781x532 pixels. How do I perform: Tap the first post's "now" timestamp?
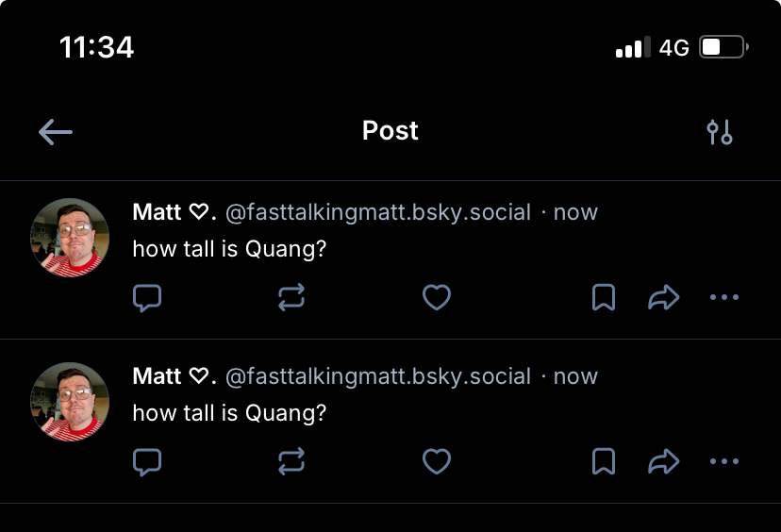coord(575,212)
